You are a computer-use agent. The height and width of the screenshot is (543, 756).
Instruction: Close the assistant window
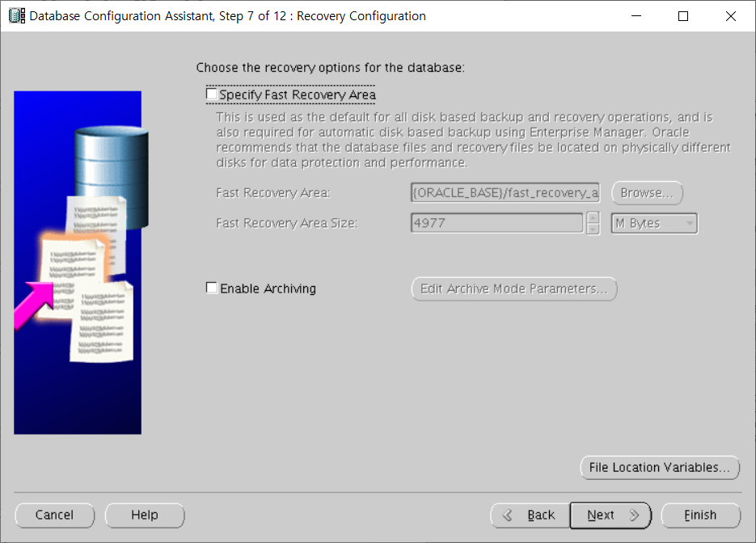click(731, 16)
